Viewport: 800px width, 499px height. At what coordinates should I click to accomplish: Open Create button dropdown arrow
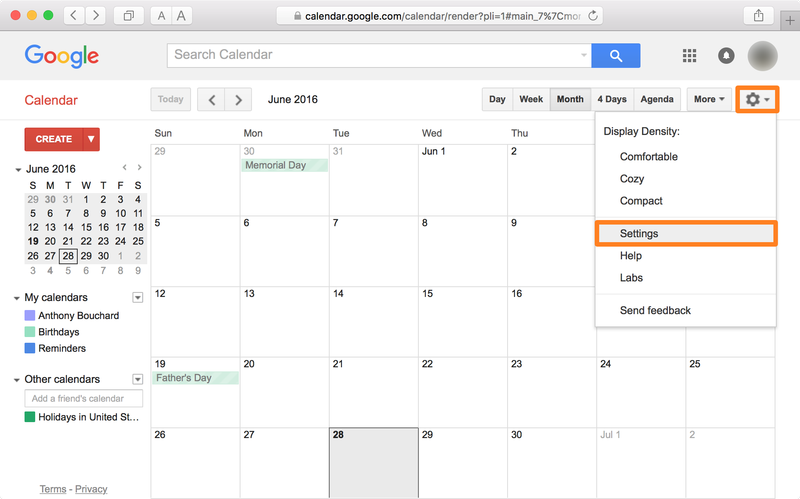pos(91,139)
